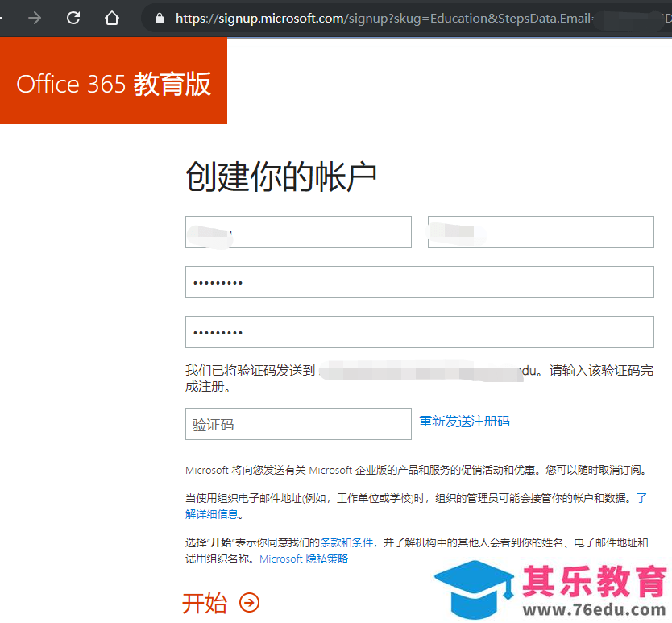Click the 创建你的帐户 heading text
The image size is (672, 623).
click(281, 177)
